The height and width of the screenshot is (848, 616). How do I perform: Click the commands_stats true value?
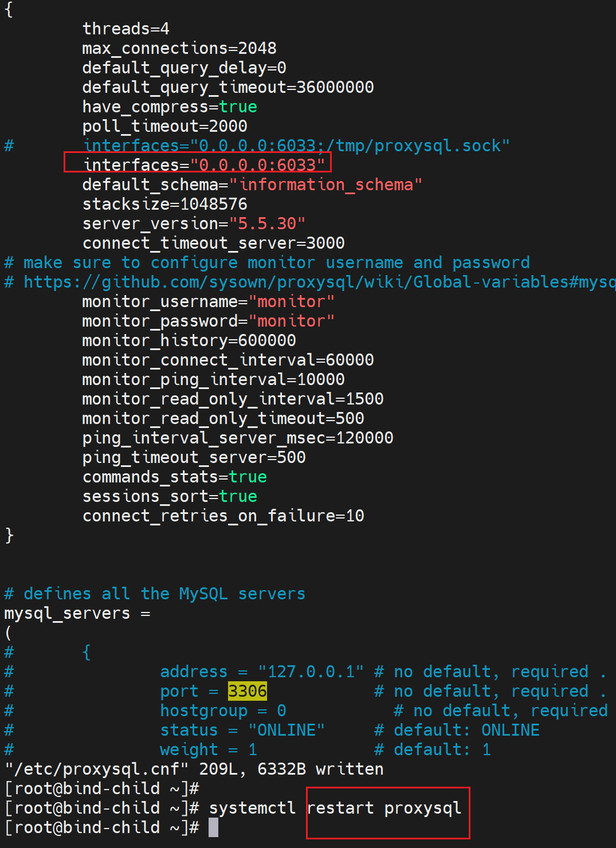(x=247, y=477)
